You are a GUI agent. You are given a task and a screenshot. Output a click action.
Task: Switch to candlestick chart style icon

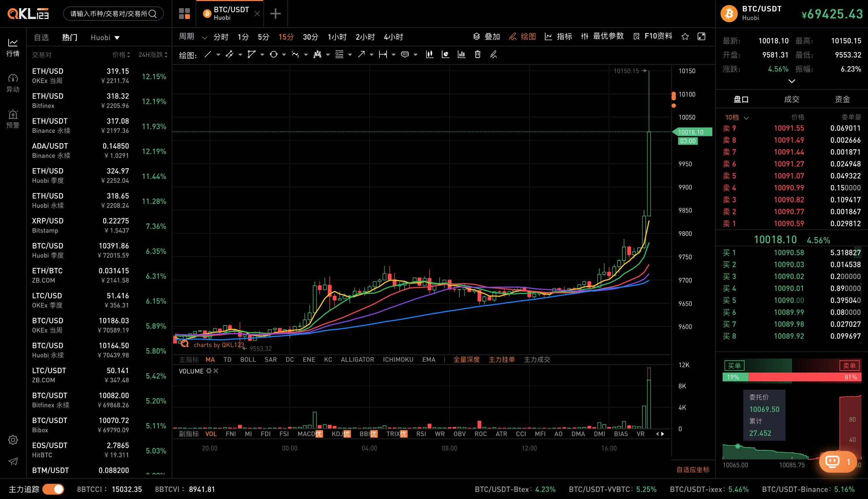tap(429, 55)
